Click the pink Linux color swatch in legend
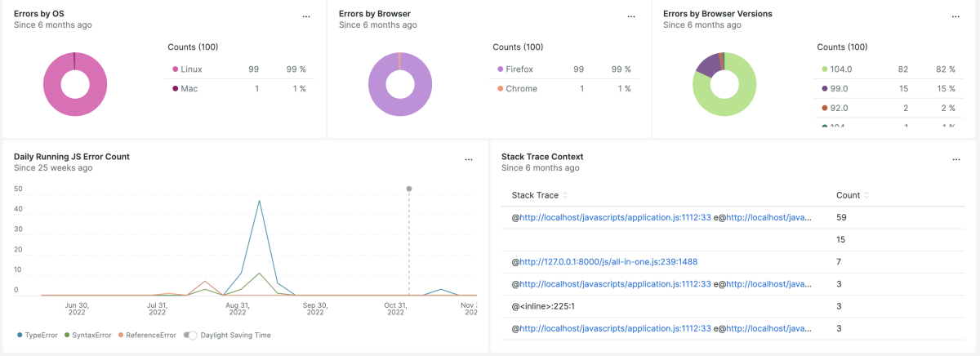980x356 pixels. [175, 69]
